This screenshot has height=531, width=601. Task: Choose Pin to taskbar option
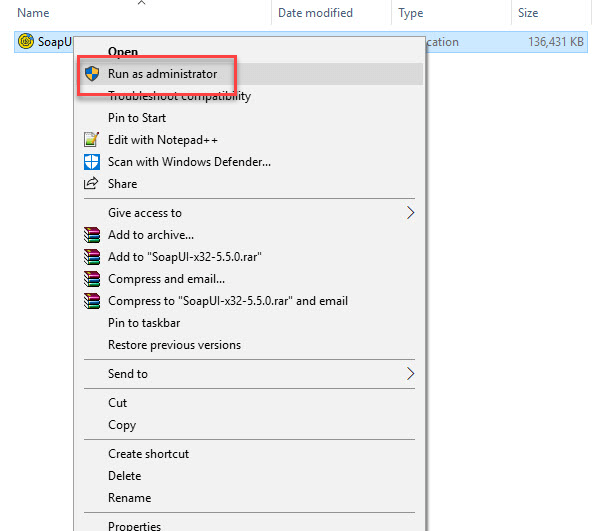[x=144, y=323]
